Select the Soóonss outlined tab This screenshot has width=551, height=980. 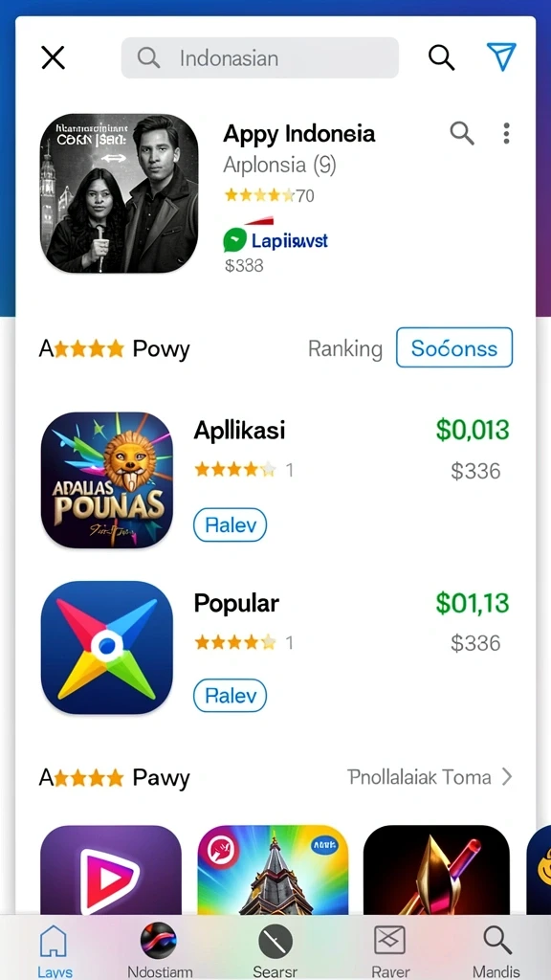[x=454, y=347]
